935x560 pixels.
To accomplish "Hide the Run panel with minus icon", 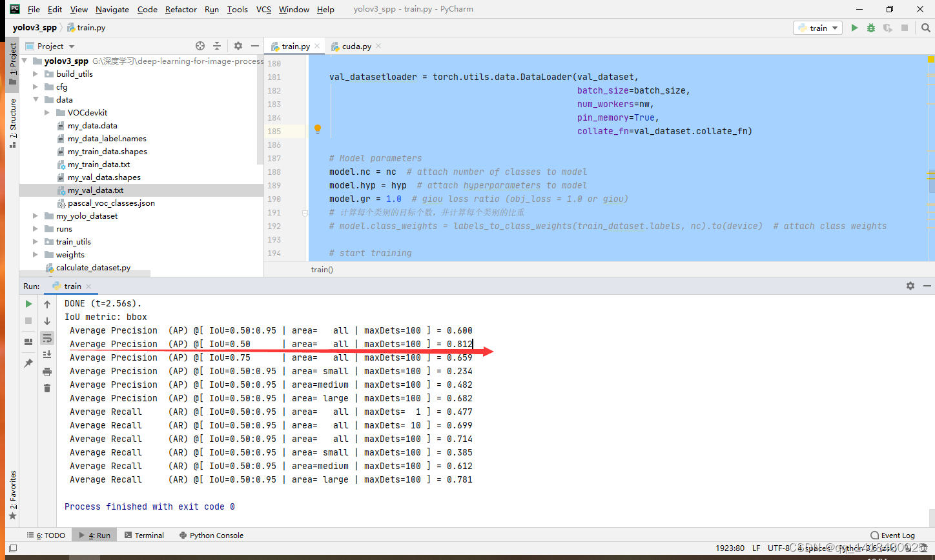I will point(927,286).
